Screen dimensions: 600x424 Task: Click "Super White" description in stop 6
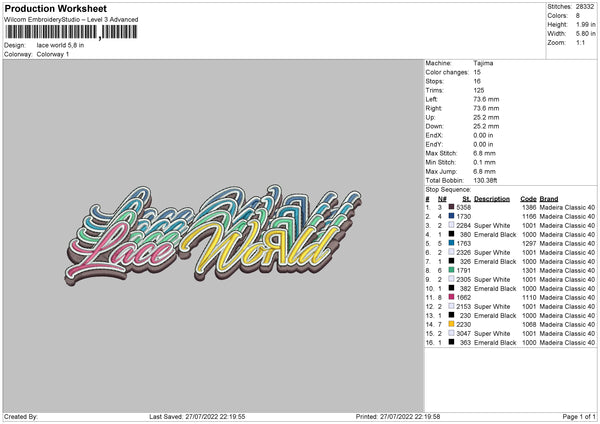pyautogui.click(x=492, y=253)
